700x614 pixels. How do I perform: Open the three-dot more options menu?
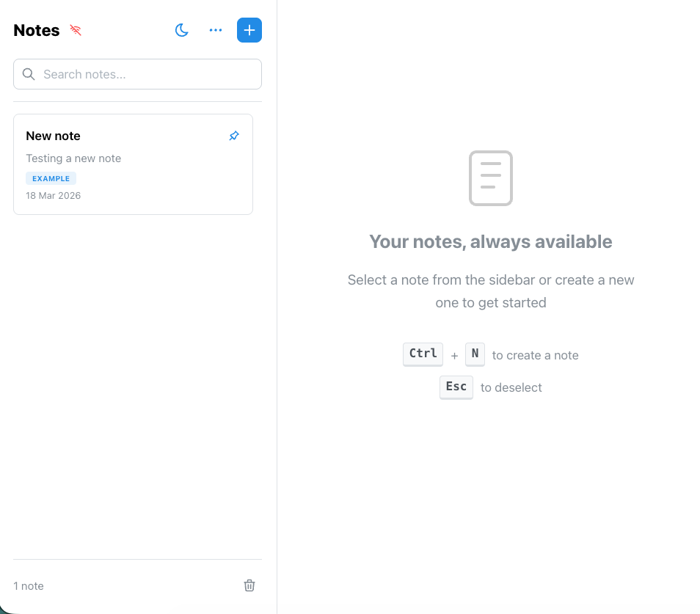point(216,30)
